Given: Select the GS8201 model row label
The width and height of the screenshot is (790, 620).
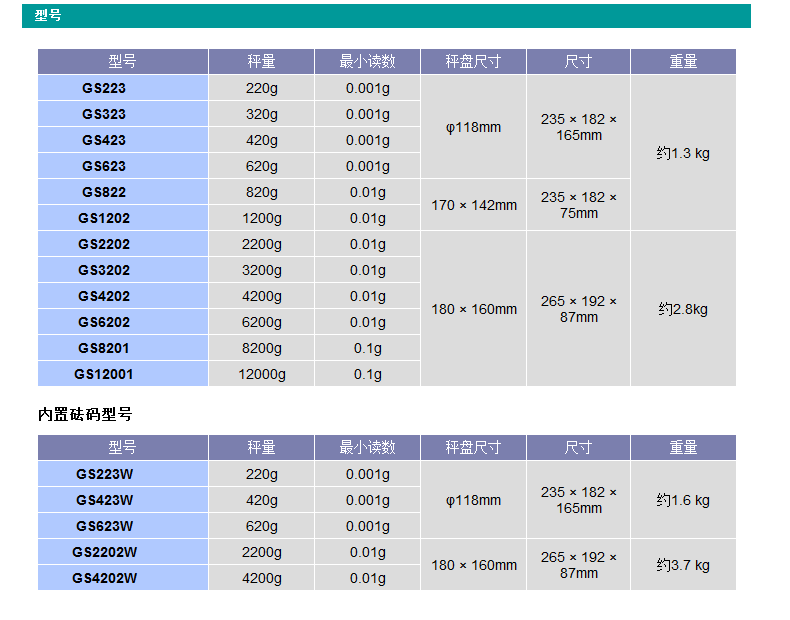Looking at the screenshot, I should (x=104, y=348).
